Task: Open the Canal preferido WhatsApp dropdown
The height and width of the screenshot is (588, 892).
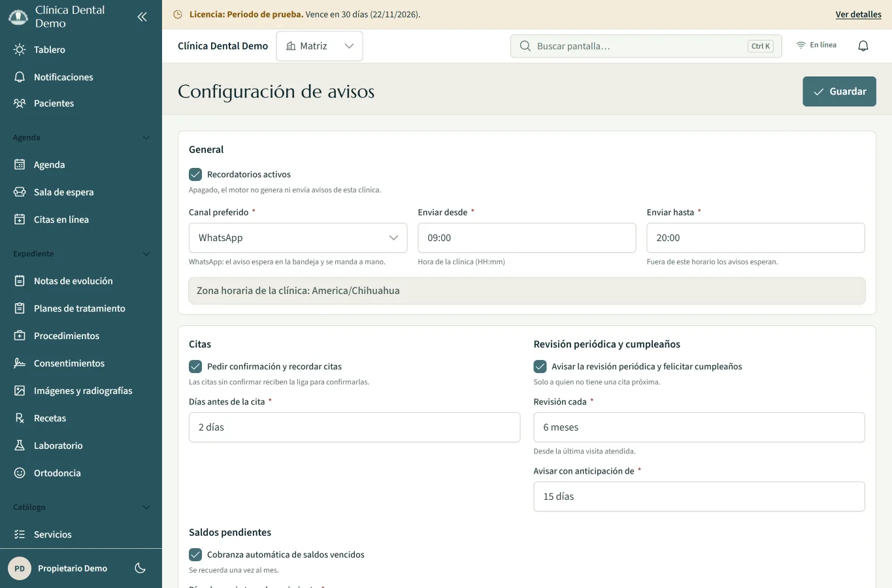Action: point(298,238)
